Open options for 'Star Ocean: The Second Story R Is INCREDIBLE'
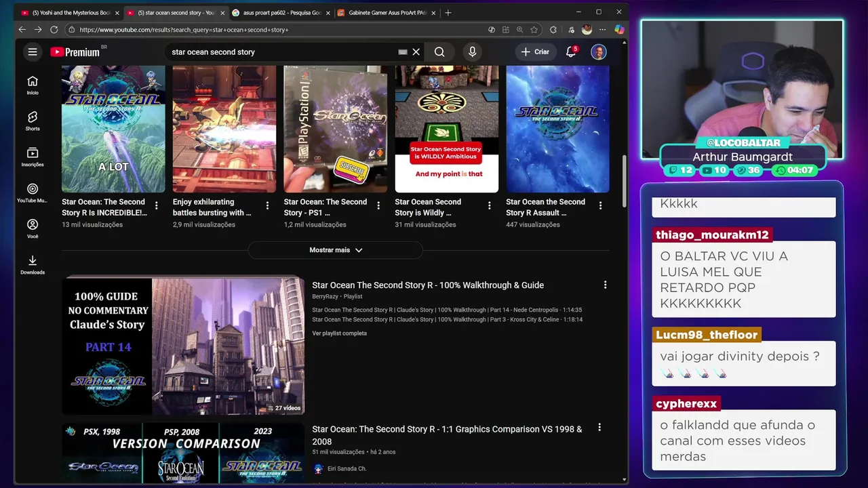The height and width of the screenshot is (488, 868). 157,205
